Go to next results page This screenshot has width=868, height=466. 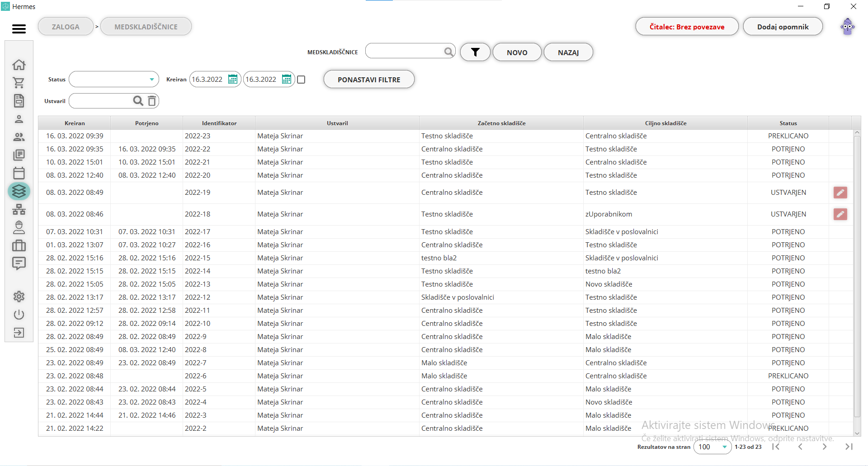(x=825, y=447)
